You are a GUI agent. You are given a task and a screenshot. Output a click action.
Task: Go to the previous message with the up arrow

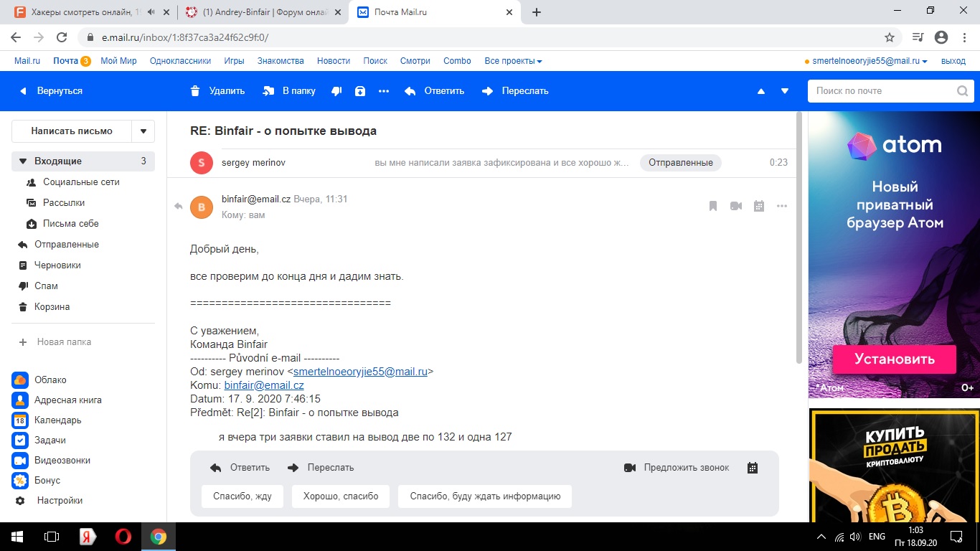pos(761,91)
